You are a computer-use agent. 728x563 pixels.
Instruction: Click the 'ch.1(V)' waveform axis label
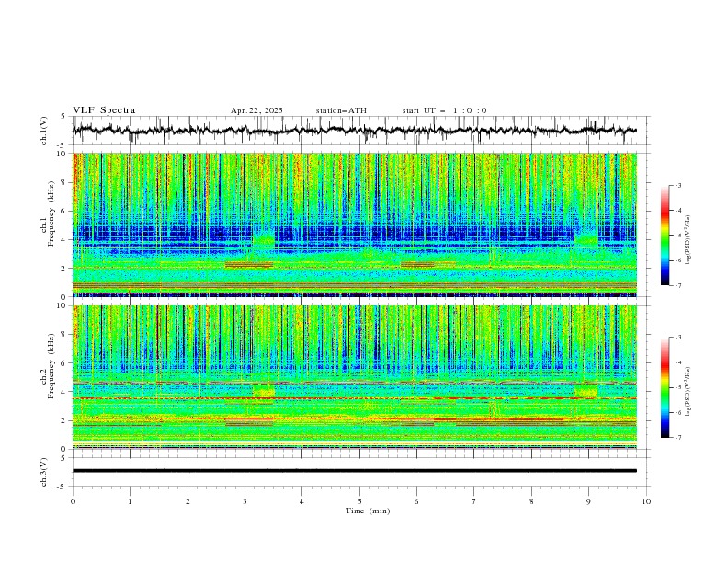point(44,131)
